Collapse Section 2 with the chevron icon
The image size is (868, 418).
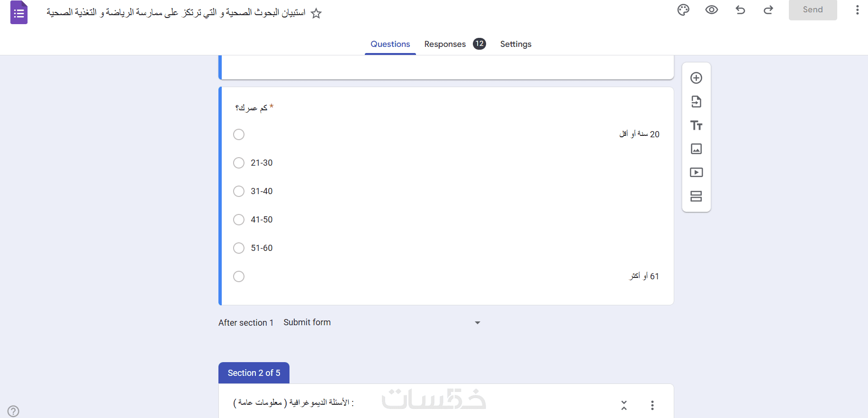[x=624, y=405]
